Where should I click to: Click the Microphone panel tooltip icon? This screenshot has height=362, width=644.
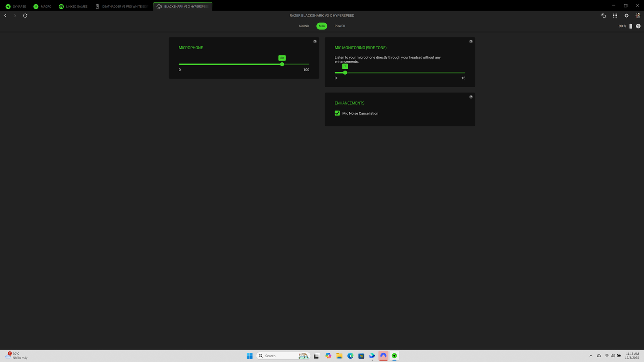315,41
